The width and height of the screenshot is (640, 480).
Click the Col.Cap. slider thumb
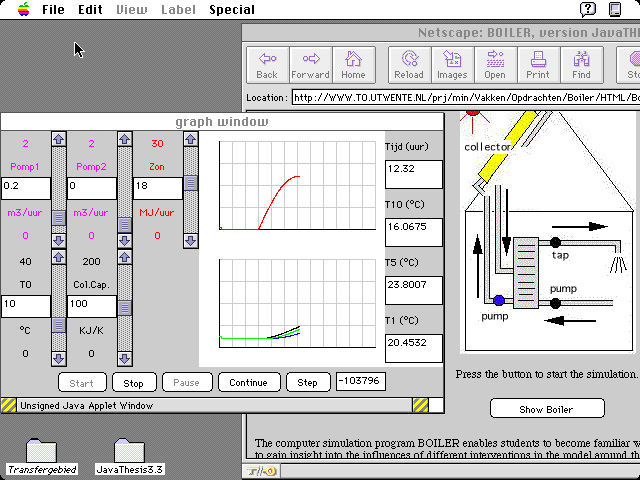pyautogui.click(x=124, y=308)
